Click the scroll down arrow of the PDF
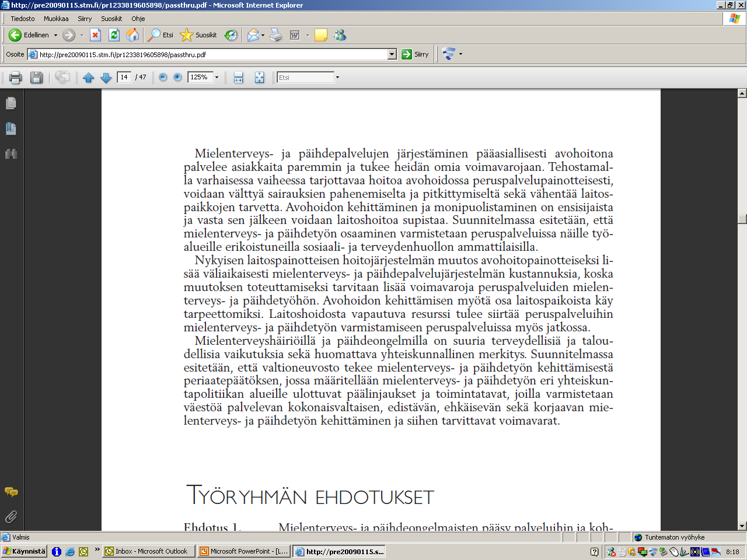The width and height of the screenshot is (747, 560). tap(742, 526)
